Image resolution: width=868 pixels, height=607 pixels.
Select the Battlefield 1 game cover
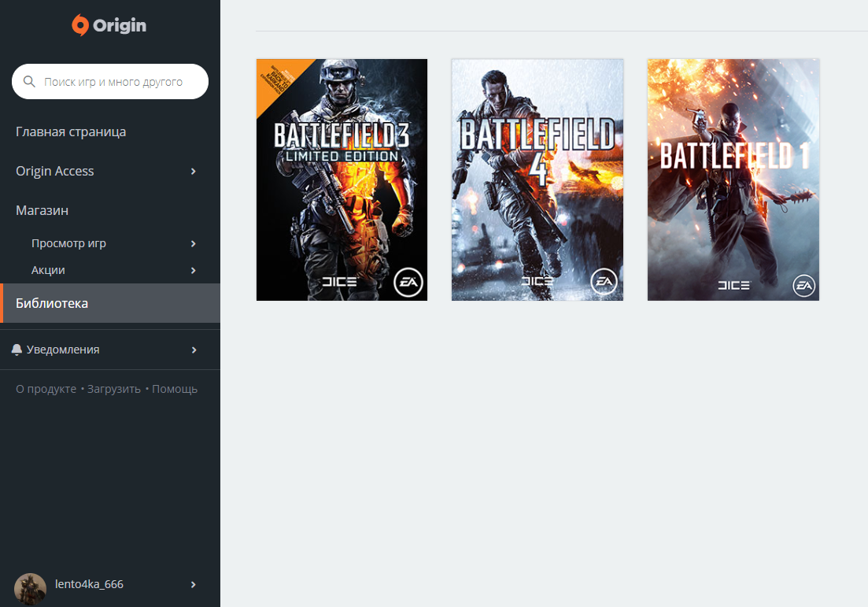(733, 180)
